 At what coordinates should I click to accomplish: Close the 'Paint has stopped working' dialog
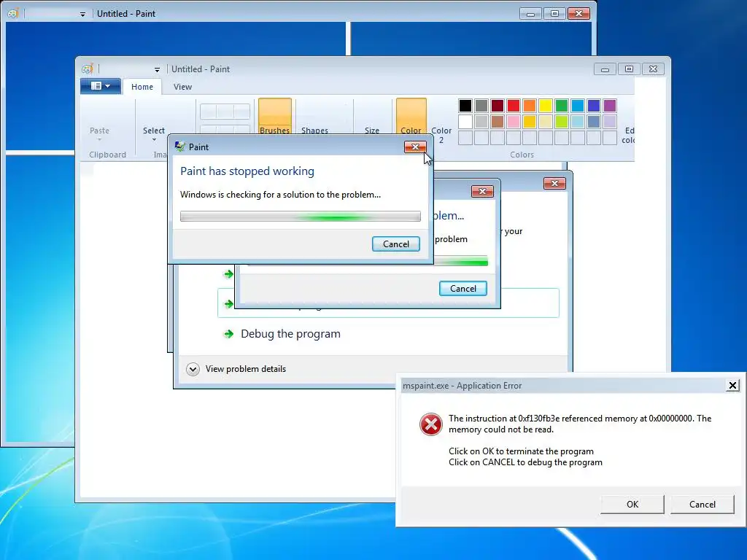(415, 147)
